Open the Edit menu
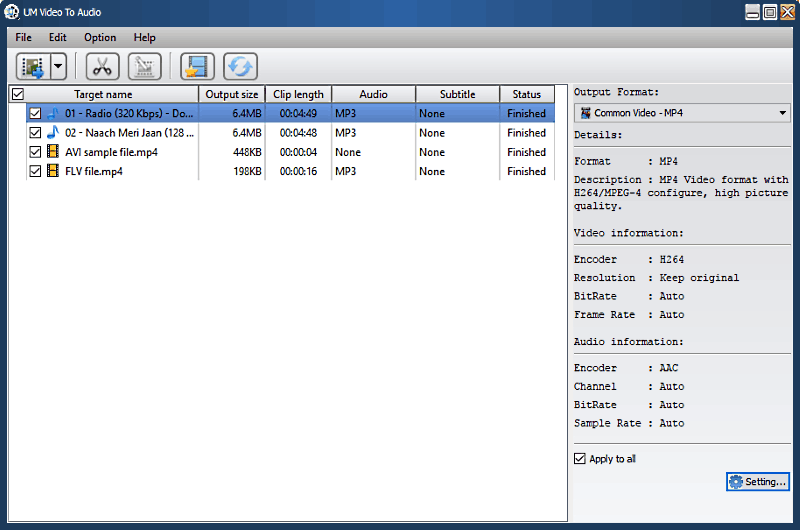 (58, 37)
